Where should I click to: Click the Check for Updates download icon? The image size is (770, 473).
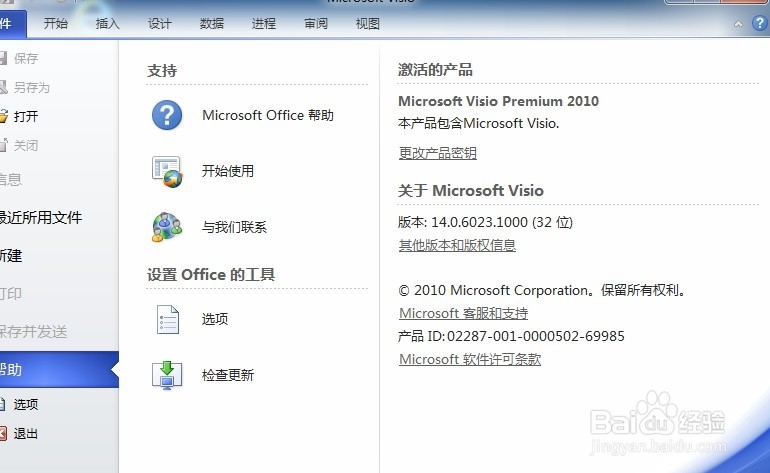coord(167,375)
